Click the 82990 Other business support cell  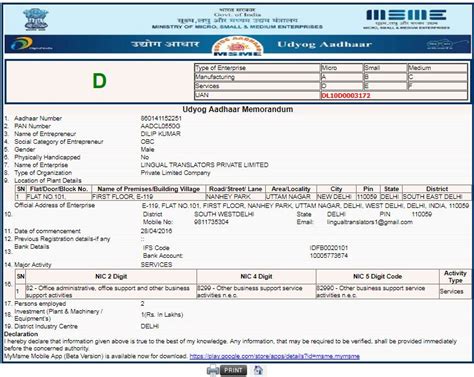pos(377,291)
